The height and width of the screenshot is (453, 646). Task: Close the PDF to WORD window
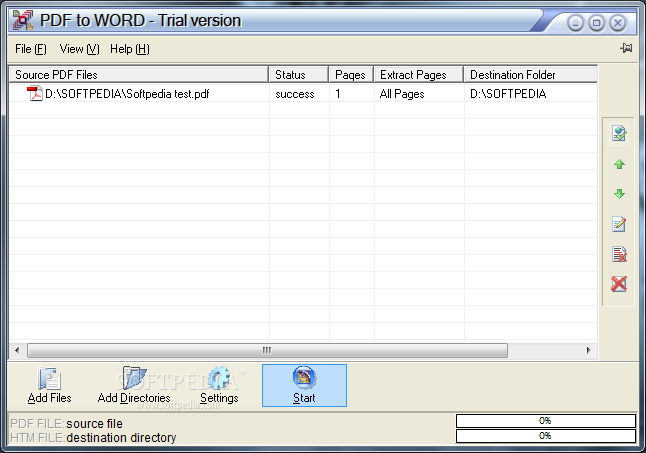click(x=618, y=23)
